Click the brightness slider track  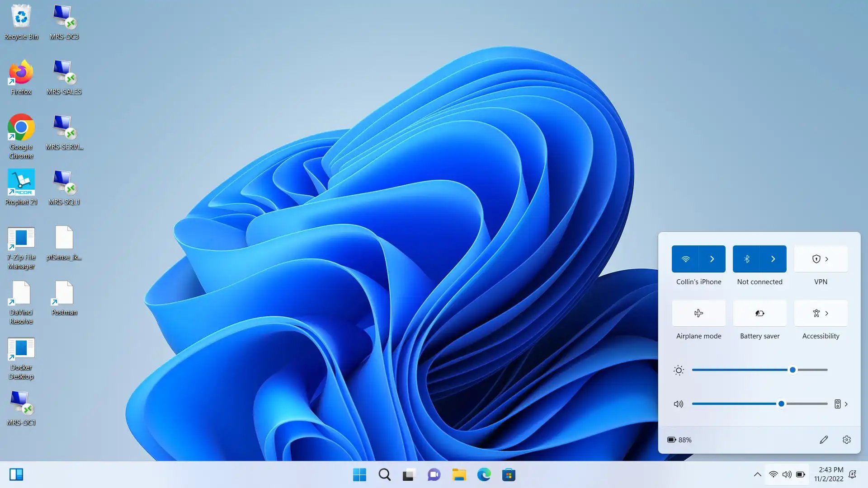click(x=741, y=370)
